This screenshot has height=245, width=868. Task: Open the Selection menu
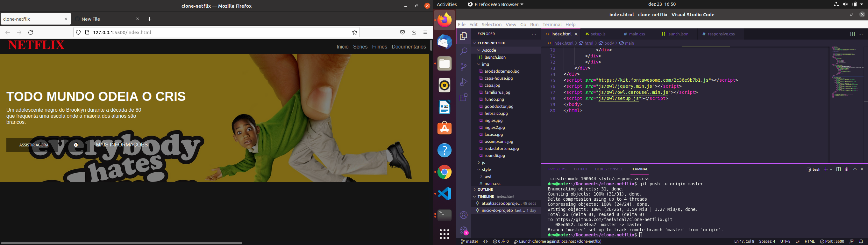coord(491,25)
